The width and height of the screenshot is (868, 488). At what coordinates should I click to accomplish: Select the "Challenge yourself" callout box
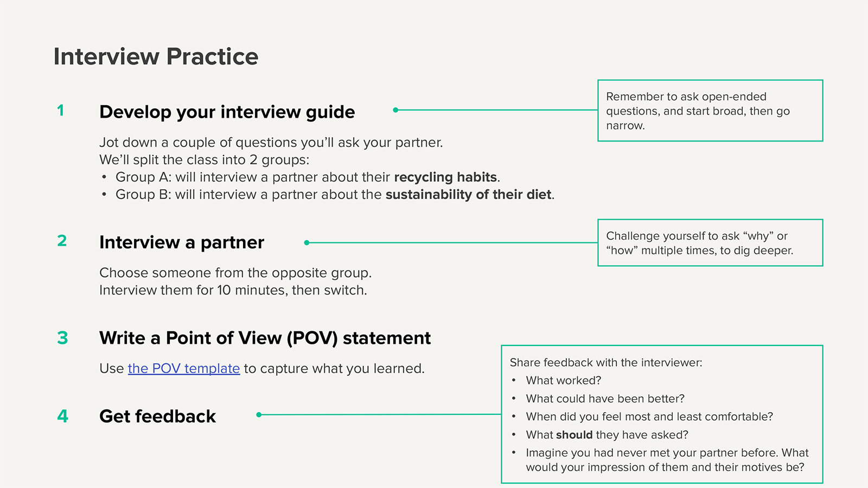point(710,243)
